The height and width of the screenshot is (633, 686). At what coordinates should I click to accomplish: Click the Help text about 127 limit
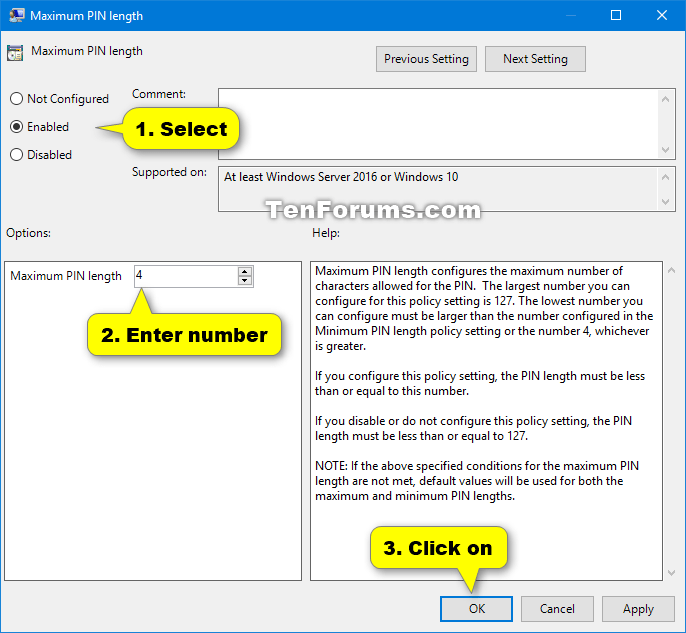pyautogui.click(x=482, y=308)
